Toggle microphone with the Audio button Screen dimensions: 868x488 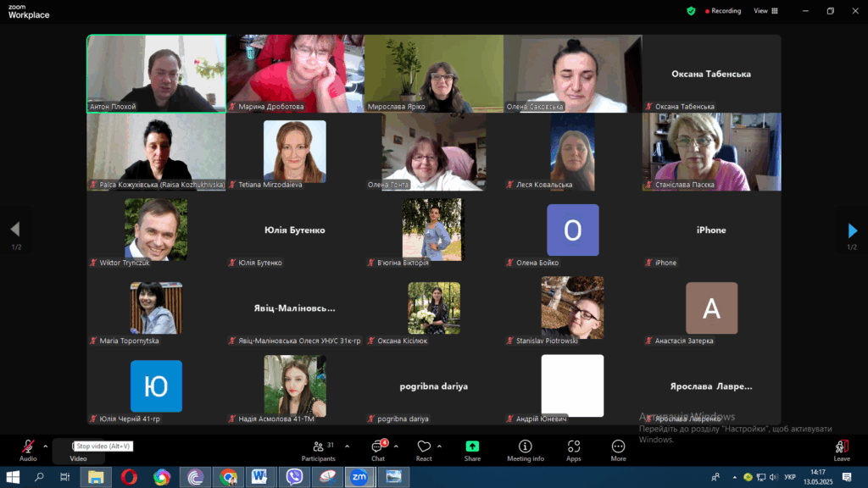click(28, 447)
